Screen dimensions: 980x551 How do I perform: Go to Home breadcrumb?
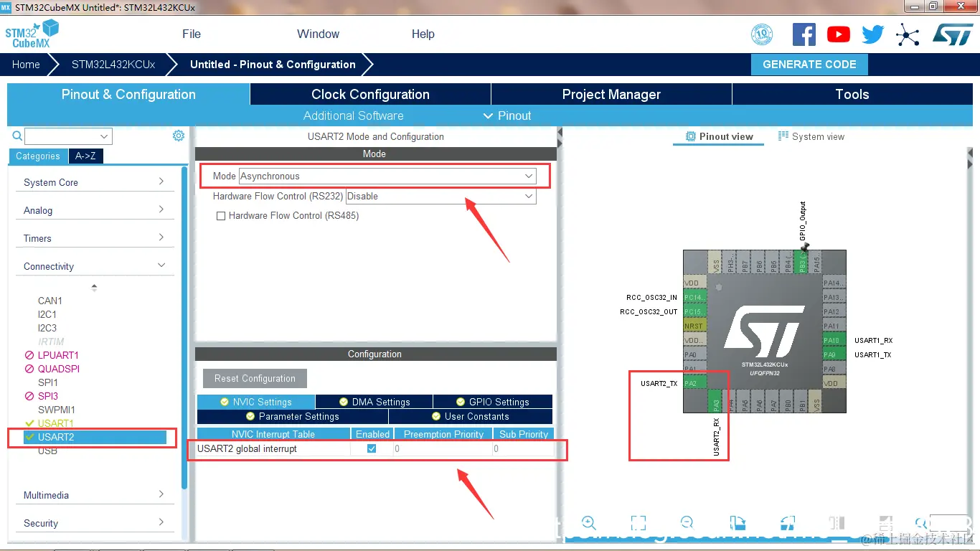(x=26, y=64)
